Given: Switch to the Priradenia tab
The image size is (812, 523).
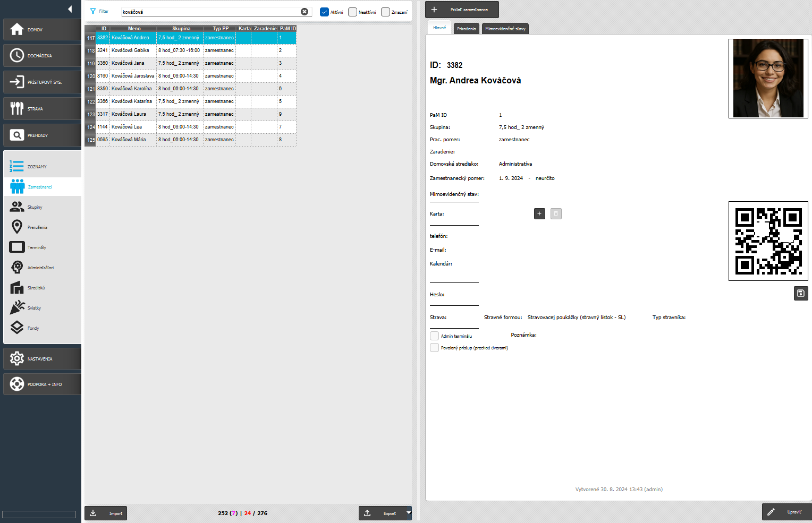Looking at the screenshot, I should coord(466,29).
